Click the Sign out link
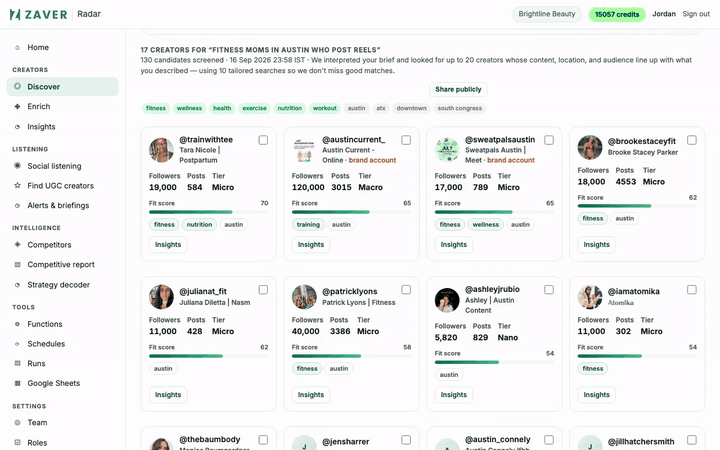 tap(696, 14)
